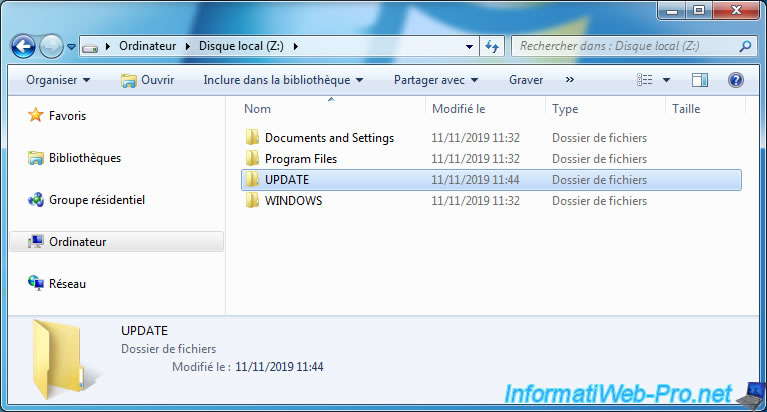Viewport: 767px width, 412px height.
Task: Click the Forward navigation arrow button
Action: click(x=51, y=47)
